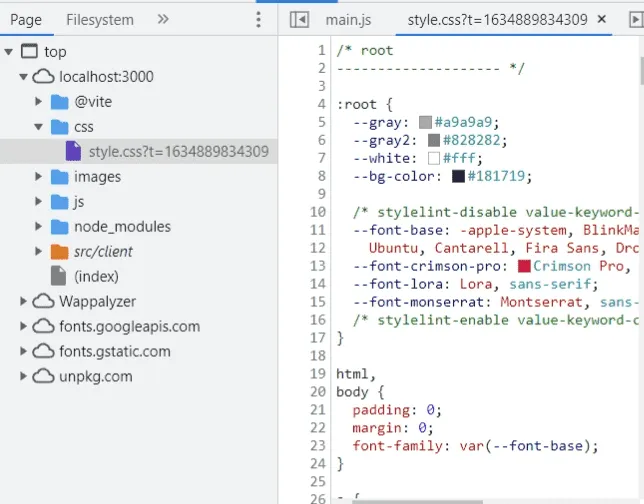
Task: Click line number 23 in the gutter
Action: (x=318, y=446)
